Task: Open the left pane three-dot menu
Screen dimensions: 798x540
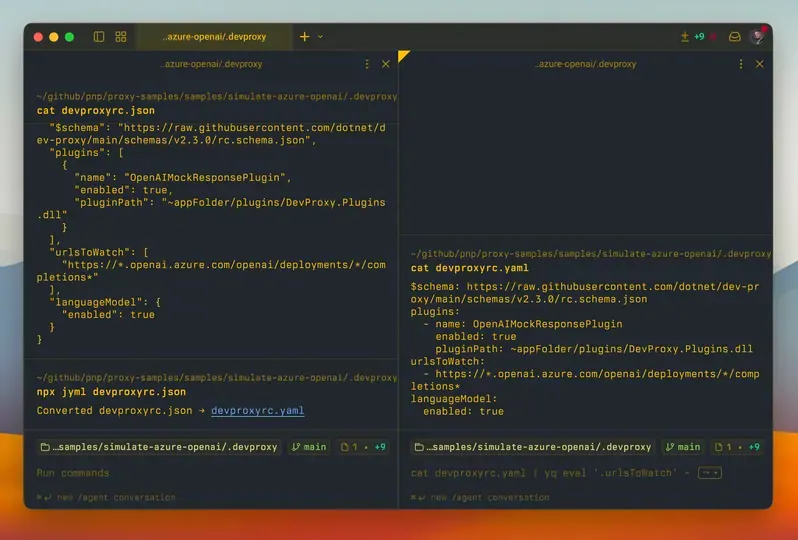Action: (367, 64)
